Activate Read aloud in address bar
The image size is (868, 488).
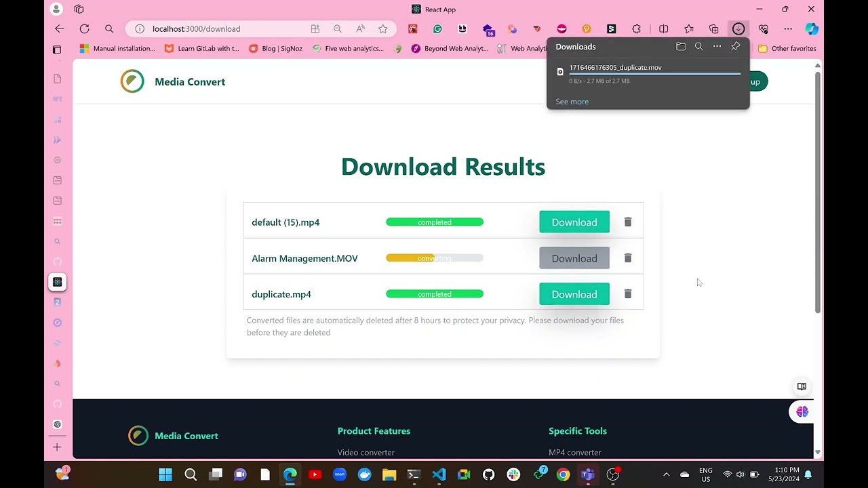click(360, 29)
